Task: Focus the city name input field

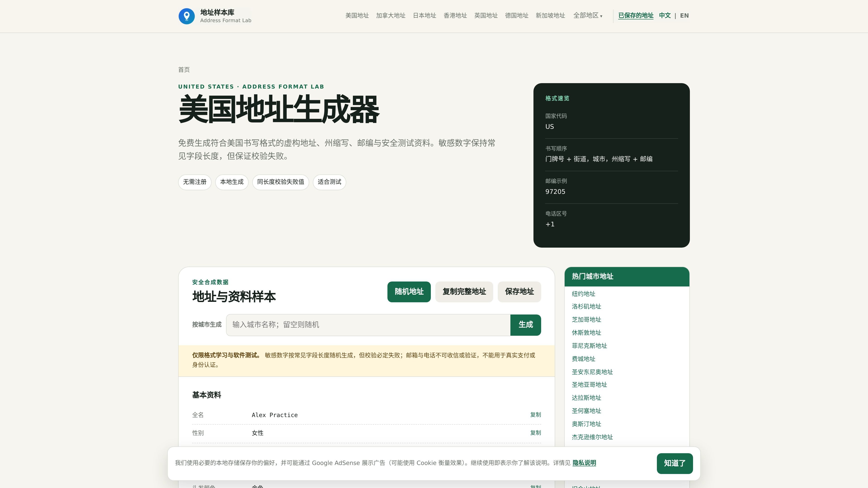Action: coord(368,325)
